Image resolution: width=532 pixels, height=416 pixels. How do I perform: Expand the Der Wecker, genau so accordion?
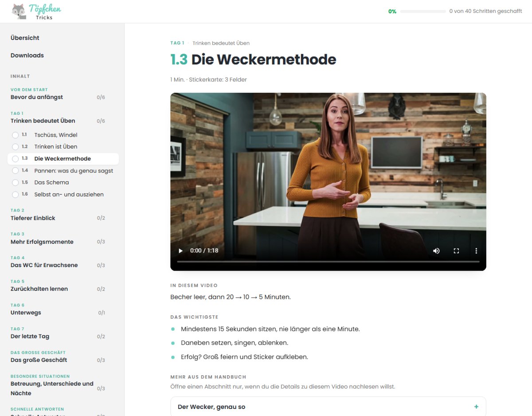pyautogui.click(x=328, y=407)
